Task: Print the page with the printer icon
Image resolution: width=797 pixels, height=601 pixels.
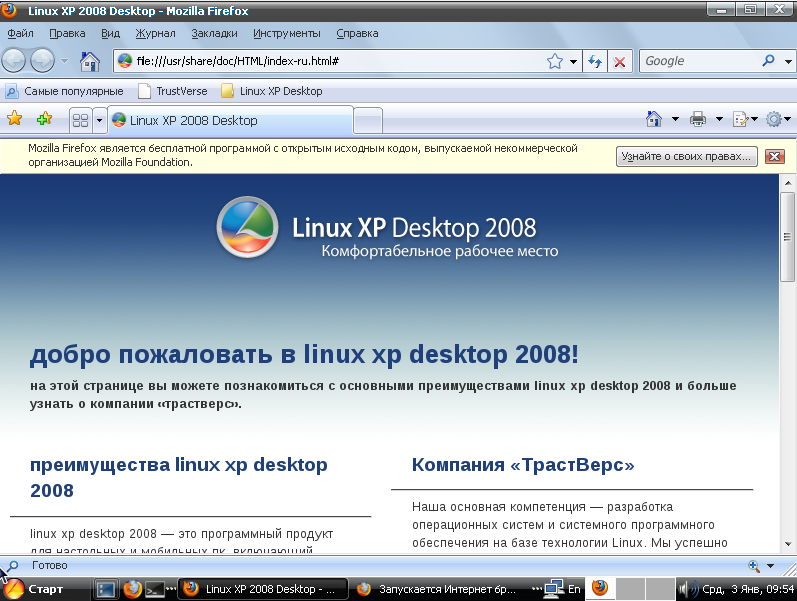Action: (x=698, y=119)
